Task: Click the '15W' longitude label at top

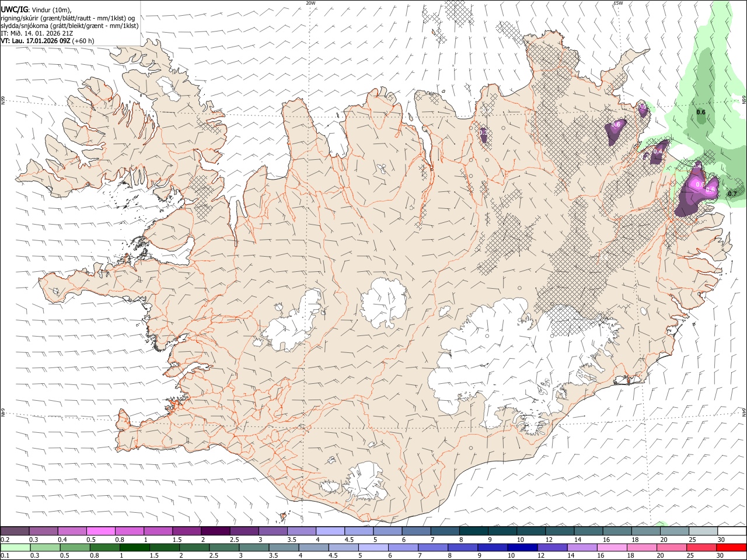Action: pos(618,3)
